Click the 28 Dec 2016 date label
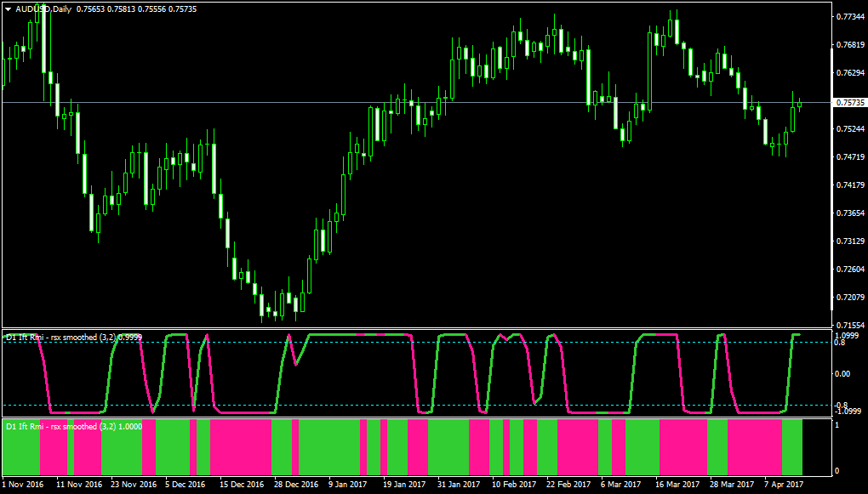This screenshot has width=868, height=494. 295,484
